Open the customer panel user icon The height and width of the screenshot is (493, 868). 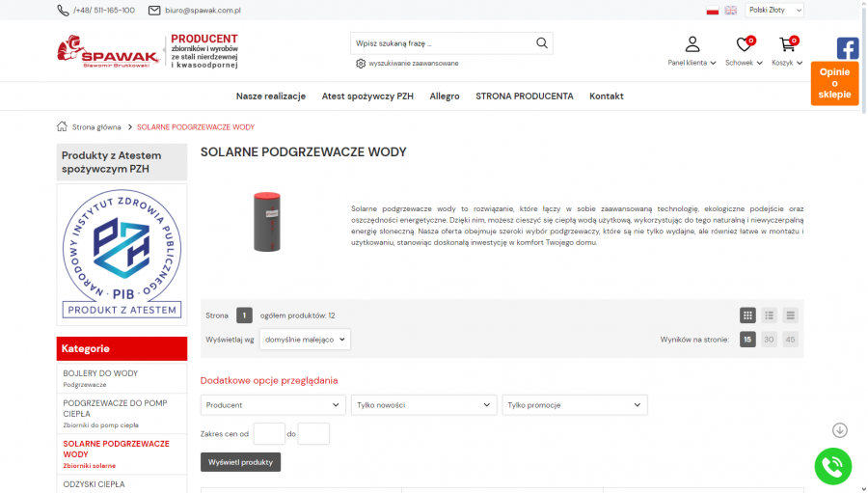click(x=692, y=44)
